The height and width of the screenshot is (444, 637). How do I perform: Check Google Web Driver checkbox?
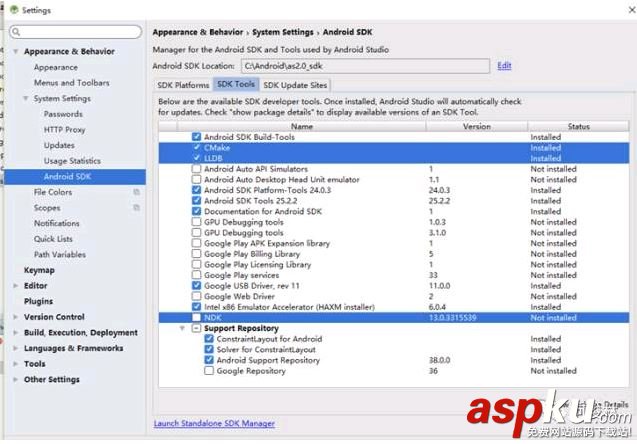click(x=197, y=296)
